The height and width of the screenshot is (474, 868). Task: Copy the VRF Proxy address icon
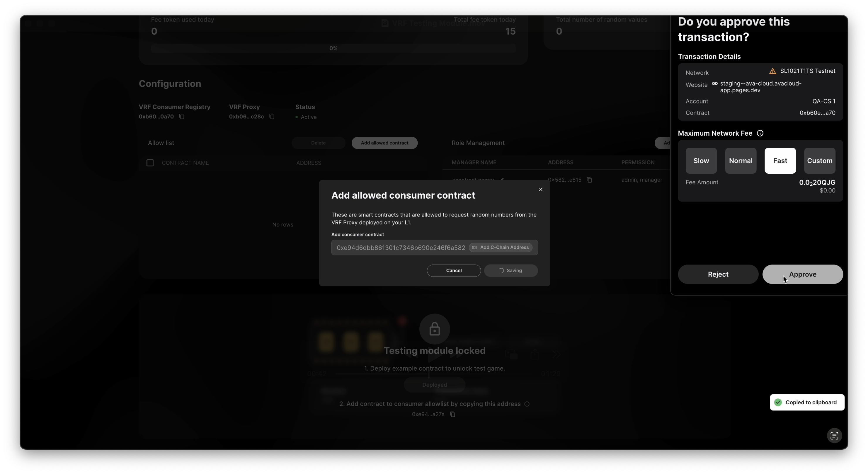[x=272, y=117]
